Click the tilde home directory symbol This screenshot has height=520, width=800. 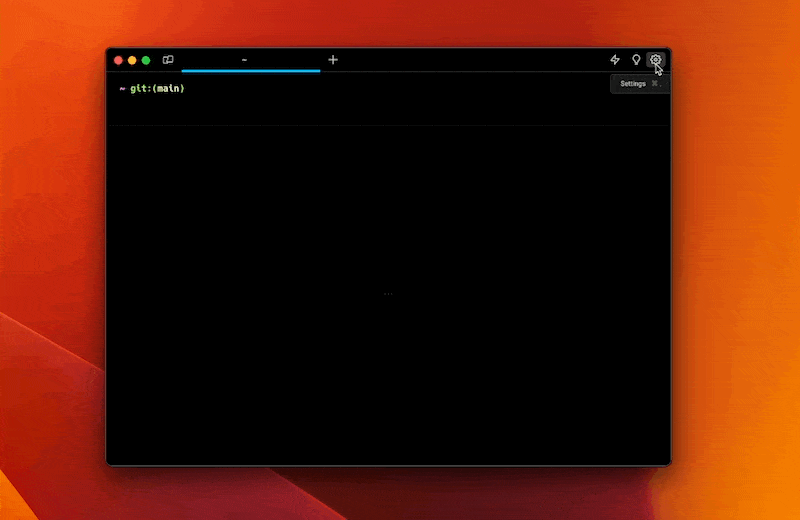(122, 88)
